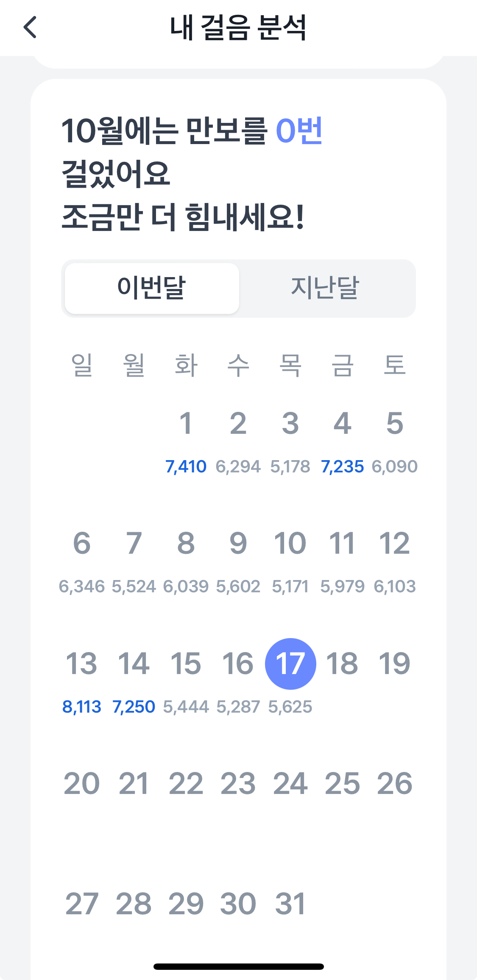This screenshot has width=477, height=980.
Task: Tap step count 6,103
Action: 394,586
